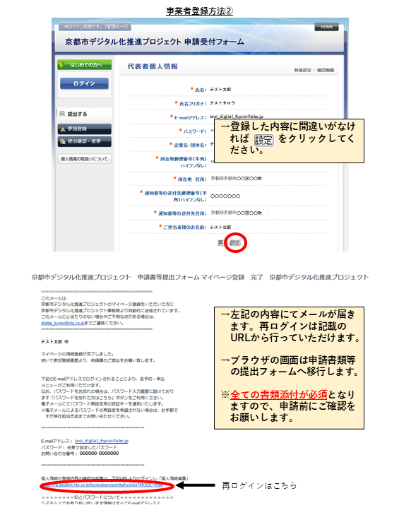Image resolution: width=399 pixels, height=532 pixels.
Task: Click the 戻る button beside 設定
Action: (x=221, y=243)
